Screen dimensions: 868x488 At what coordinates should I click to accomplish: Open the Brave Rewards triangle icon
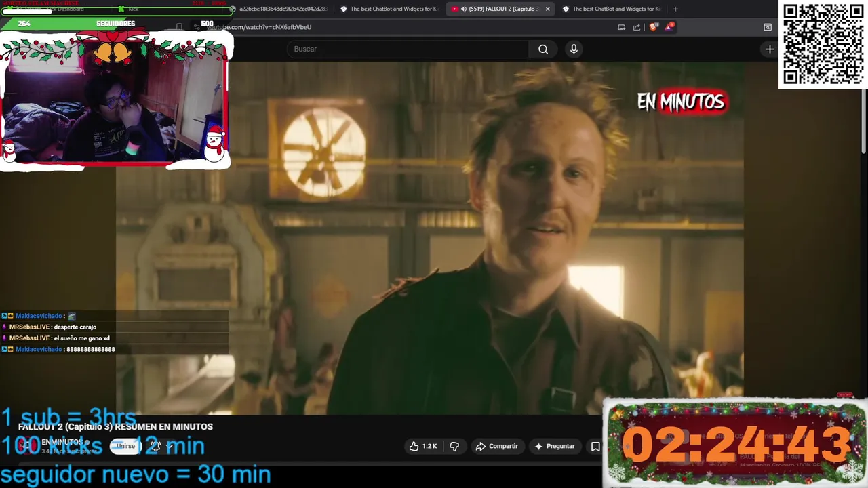point(669,27)
